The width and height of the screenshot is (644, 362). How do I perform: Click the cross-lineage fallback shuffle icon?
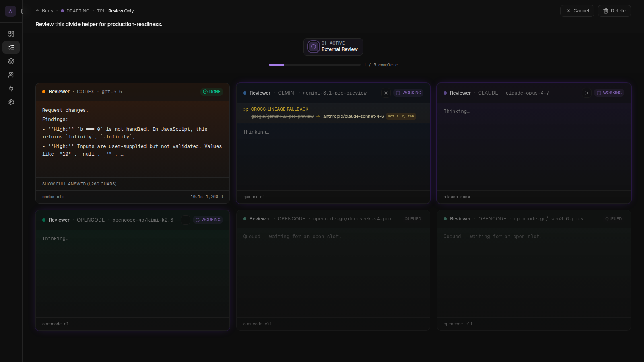pos(246,109)
